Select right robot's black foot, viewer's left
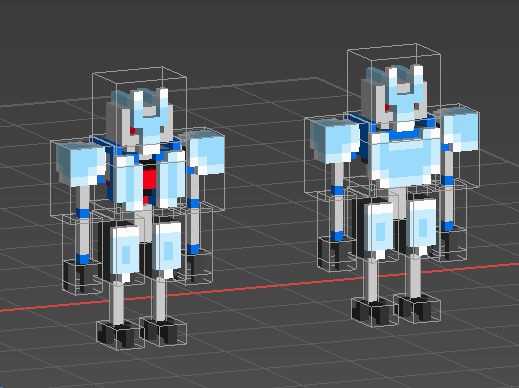The width and height of the screenshot is (519, 388). 374,311
